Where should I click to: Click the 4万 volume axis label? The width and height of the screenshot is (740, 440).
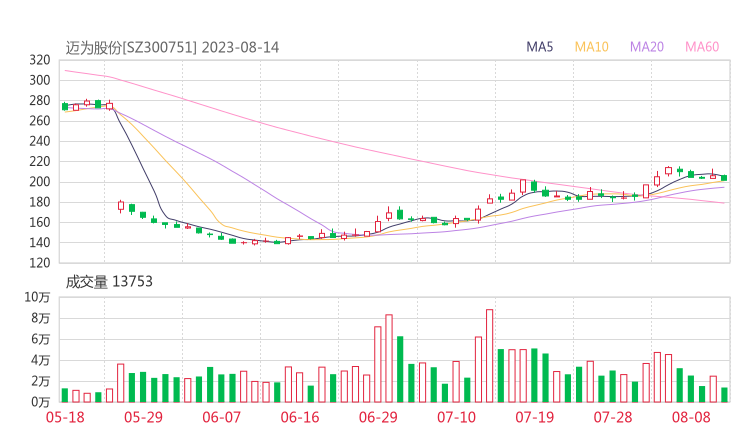[41, 361]
